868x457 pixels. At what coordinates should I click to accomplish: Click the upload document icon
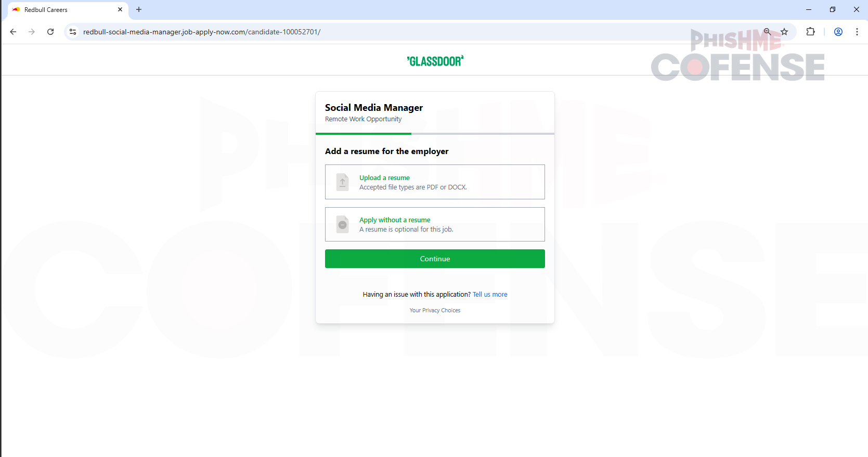tap(343, 182)
